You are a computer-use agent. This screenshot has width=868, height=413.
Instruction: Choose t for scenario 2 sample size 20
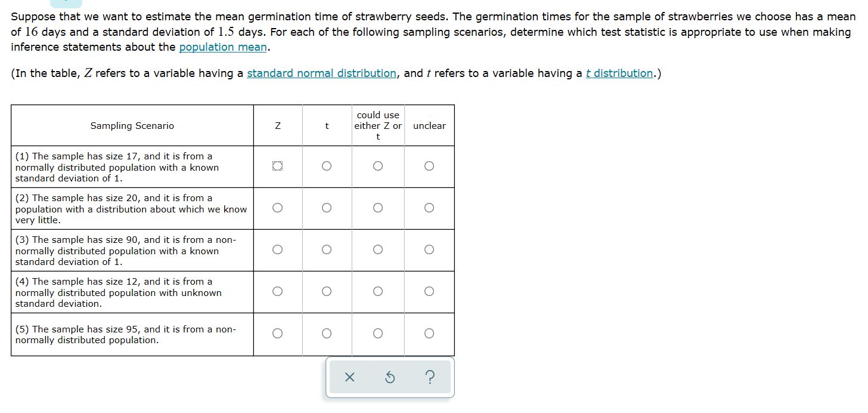(x=326, y=208)
